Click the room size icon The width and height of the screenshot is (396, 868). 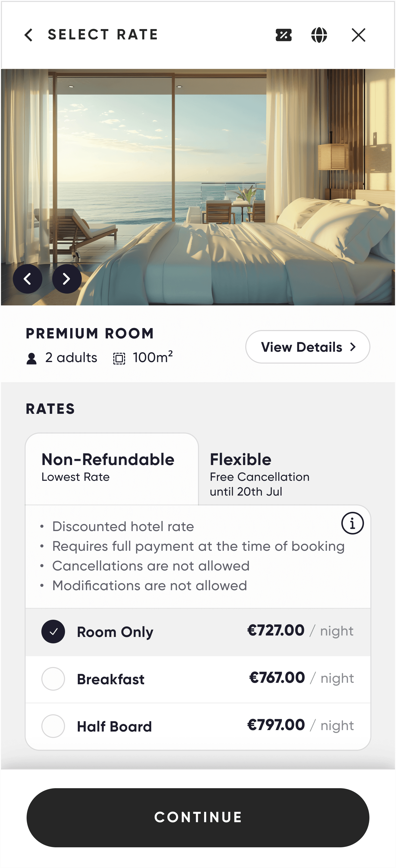[x=119, y=359]
